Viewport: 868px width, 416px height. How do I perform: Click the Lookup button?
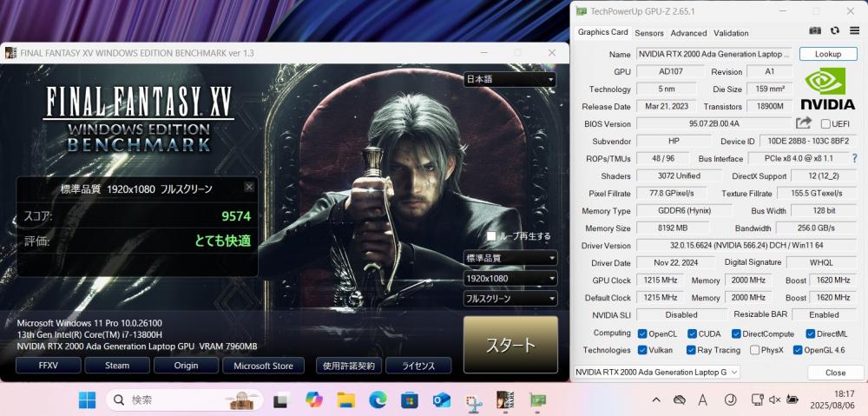(828, 54)
